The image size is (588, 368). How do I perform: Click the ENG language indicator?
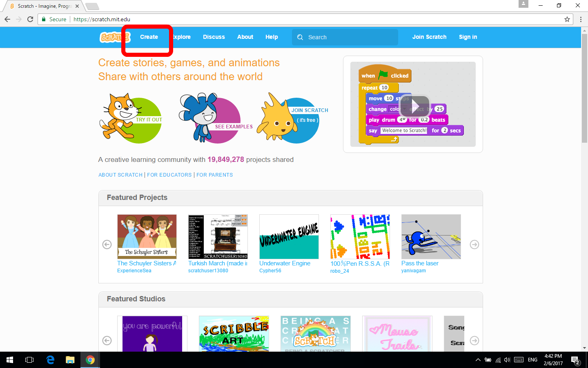point(532,360)
